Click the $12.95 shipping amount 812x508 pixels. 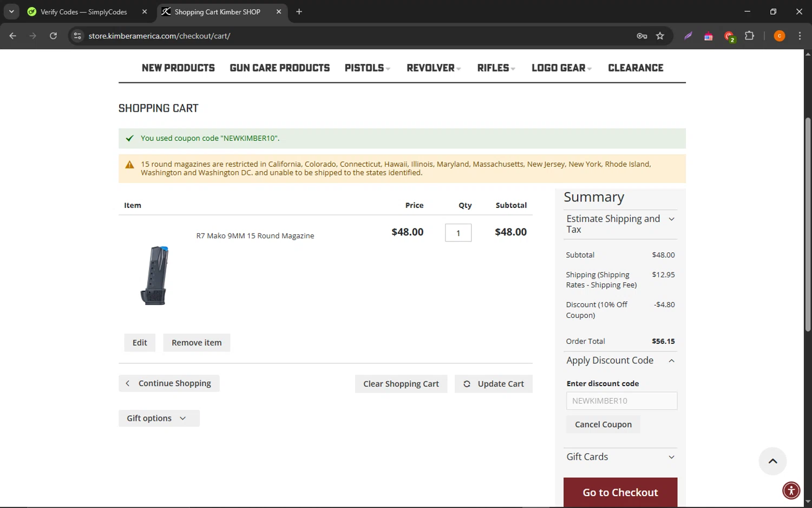point(663,275)
